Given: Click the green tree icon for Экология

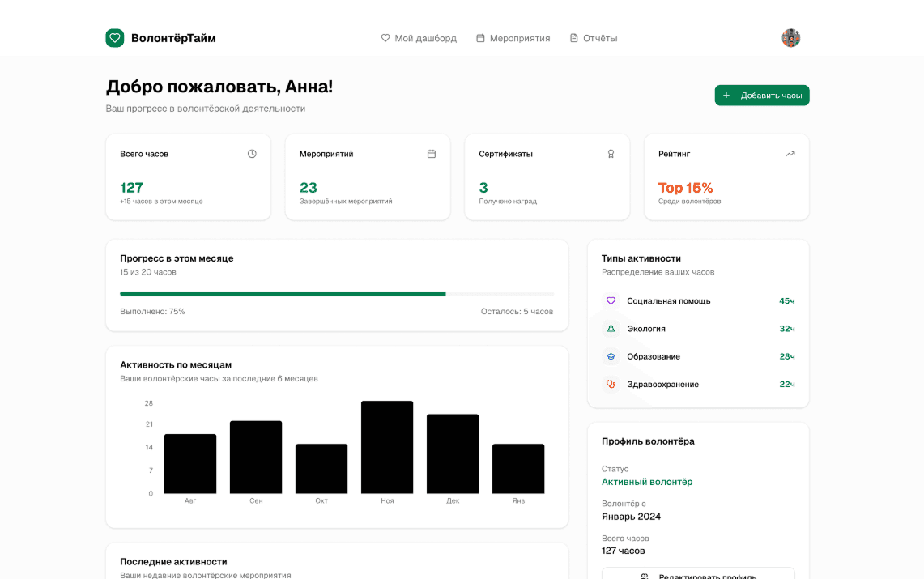Looking at the screenshot, I should [x=610, y=328].
